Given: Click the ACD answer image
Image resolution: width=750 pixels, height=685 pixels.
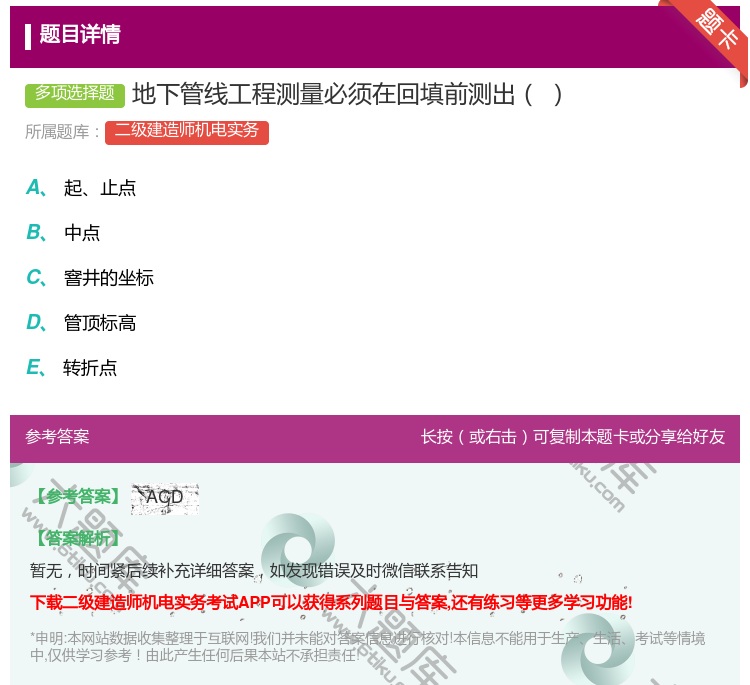Looking at the screenshot, I should (x=165, y=498).
